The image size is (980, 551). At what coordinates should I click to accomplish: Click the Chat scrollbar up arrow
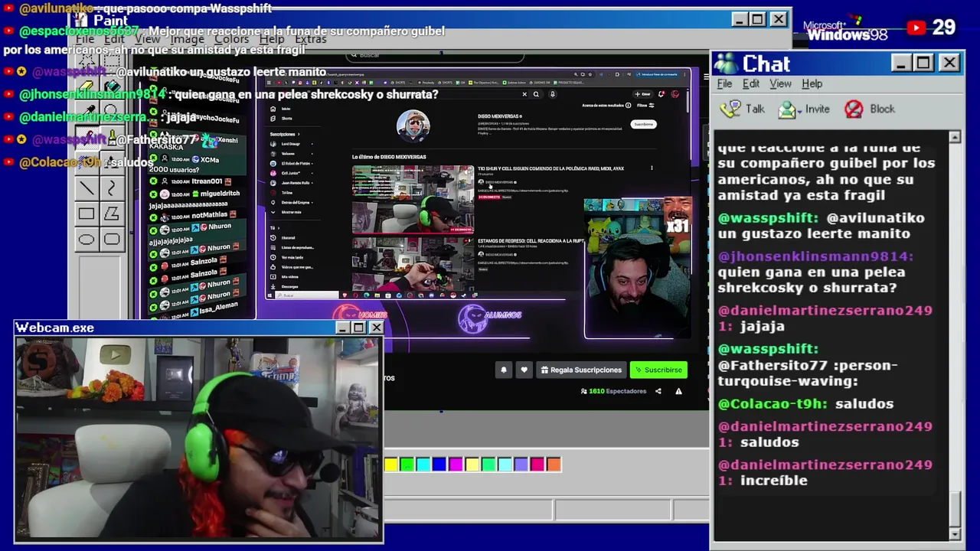pyautogui.click(x=954, y=137)
